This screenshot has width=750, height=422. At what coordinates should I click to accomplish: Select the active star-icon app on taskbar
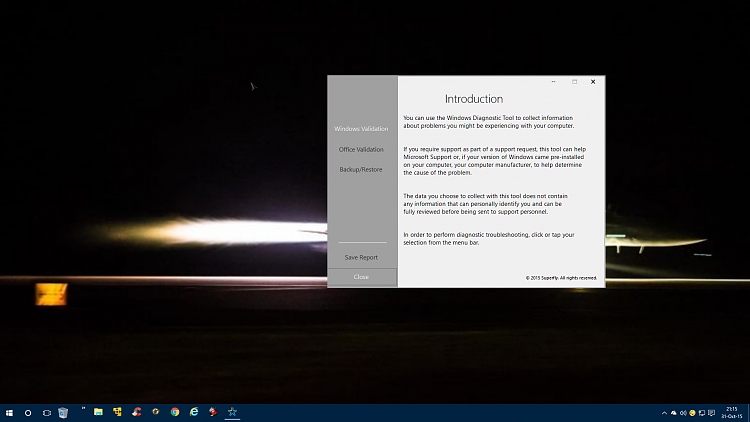point(232,412)
